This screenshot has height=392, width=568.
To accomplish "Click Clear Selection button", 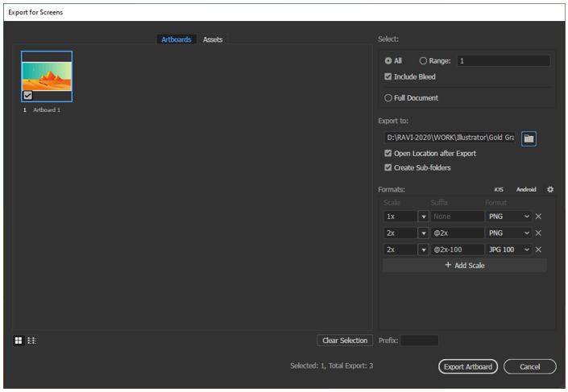I will click(345, 340).
